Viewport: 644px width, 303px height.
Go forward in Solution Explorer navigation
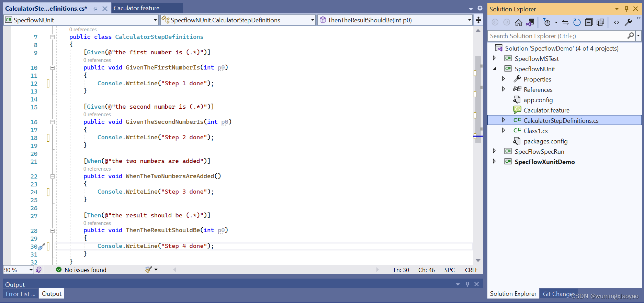click(507, 22)
